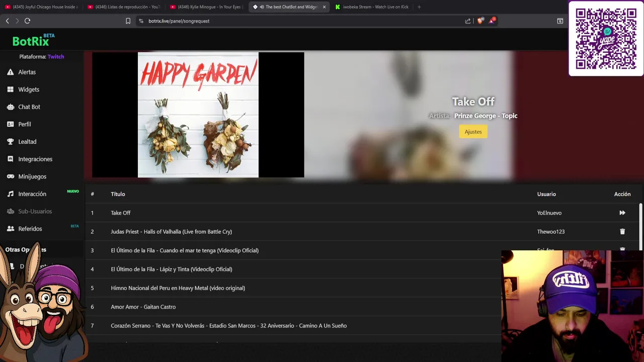644x362 pixels.
Task: Click the Usuario column header
Action: click(546, 194)
